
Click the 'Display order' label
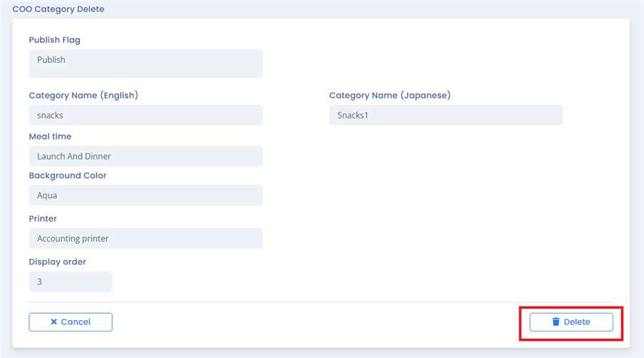coord(57,262)
